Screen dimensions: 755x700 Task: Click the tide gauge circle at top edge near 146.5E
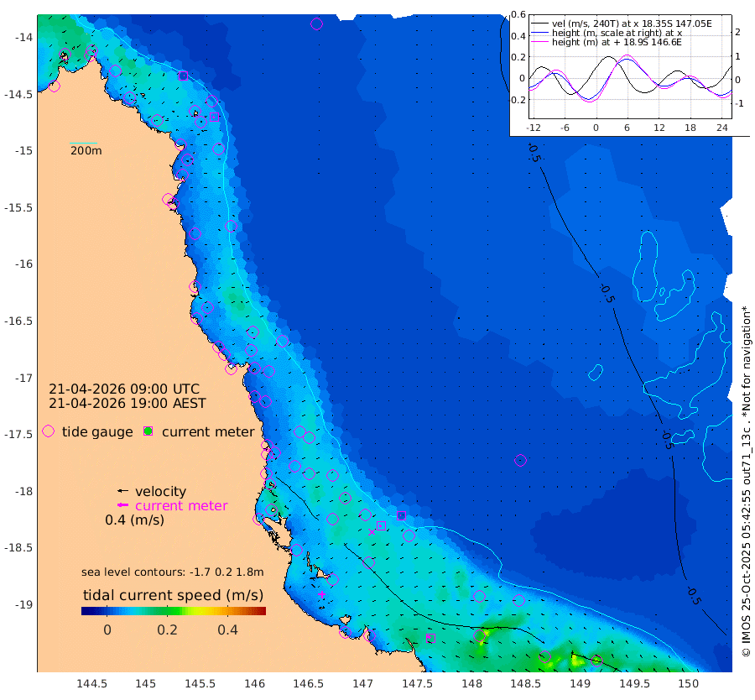pos(316,24)
